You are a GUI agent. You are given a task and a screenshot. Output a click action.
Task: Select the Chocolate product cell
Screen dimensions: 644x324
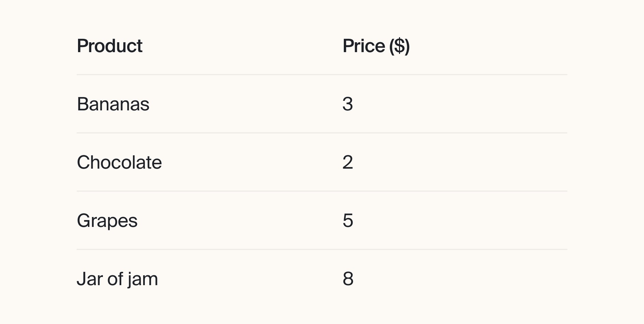(x=119, y=162)
